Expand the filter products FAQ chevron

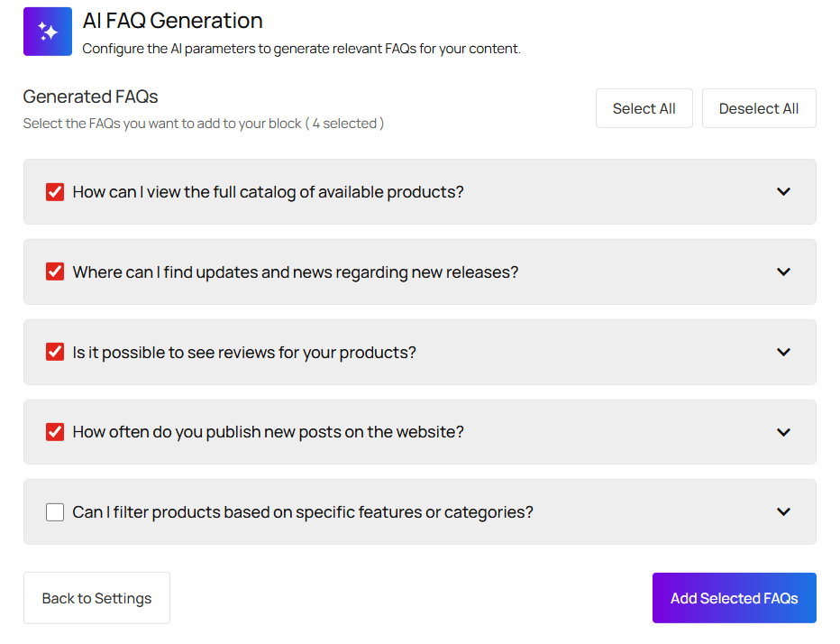click(783, 512)
